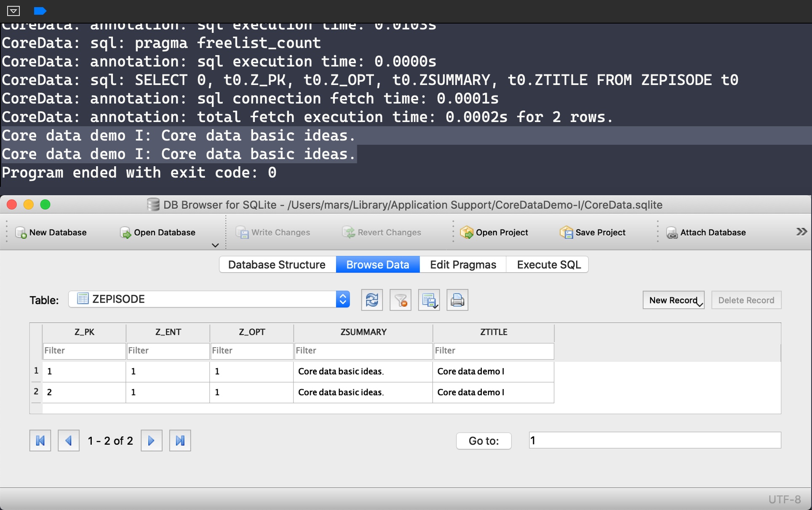Click the New Database toolbar icon

click(x=21, y=233)
